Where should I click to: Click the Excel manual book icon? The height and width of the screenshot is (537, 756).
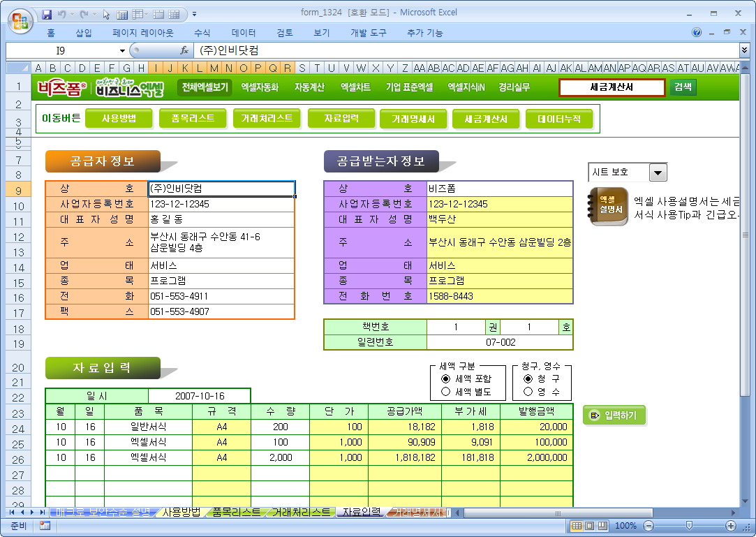609,206
